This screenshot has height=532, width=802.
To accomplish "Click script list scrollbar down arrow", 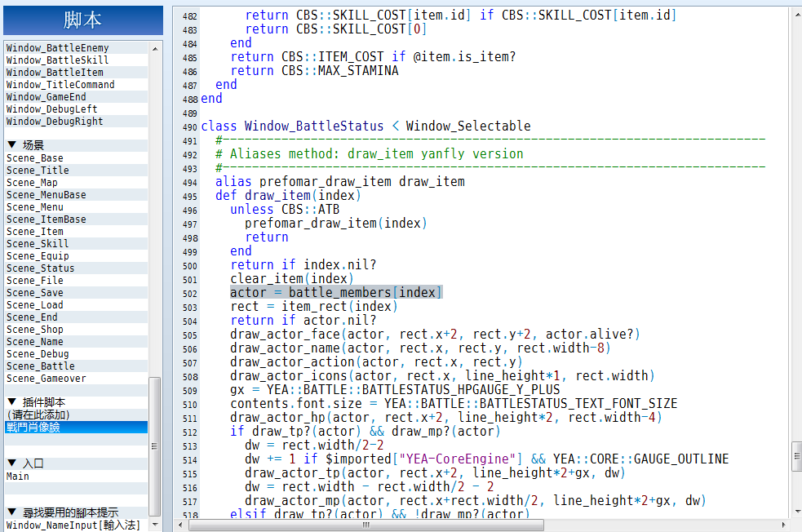I will click(x=155, y=525).
